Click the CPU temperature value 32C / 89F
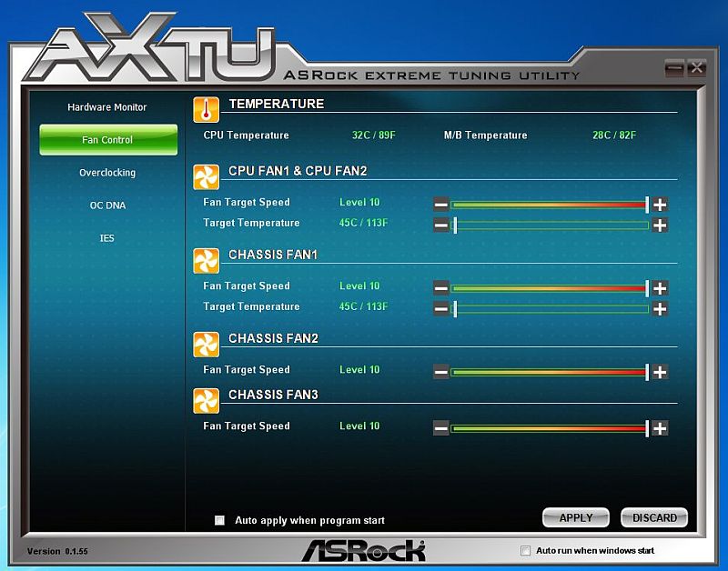728x571 pixels. 374,135
